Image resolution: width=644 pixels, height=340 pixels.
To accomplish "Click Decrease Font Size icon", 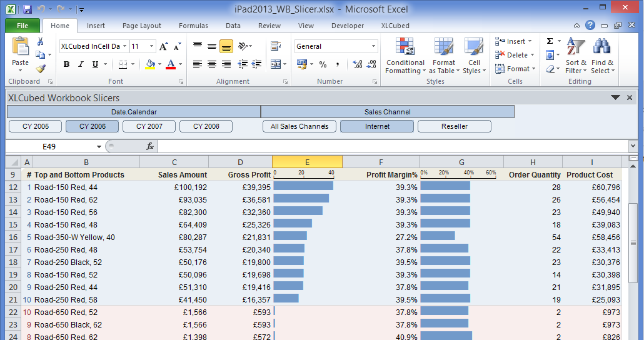I will tap(178, 46).
